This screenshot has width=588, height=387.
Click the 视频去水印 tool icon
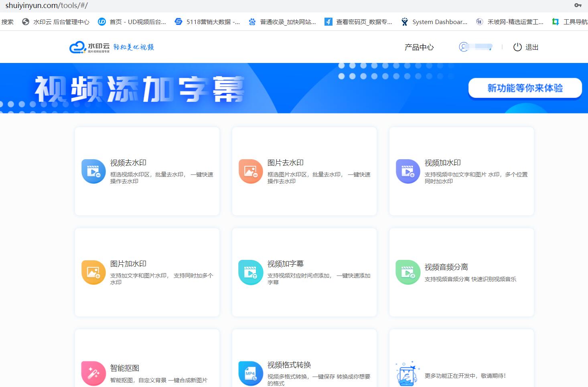click(93, 171)
